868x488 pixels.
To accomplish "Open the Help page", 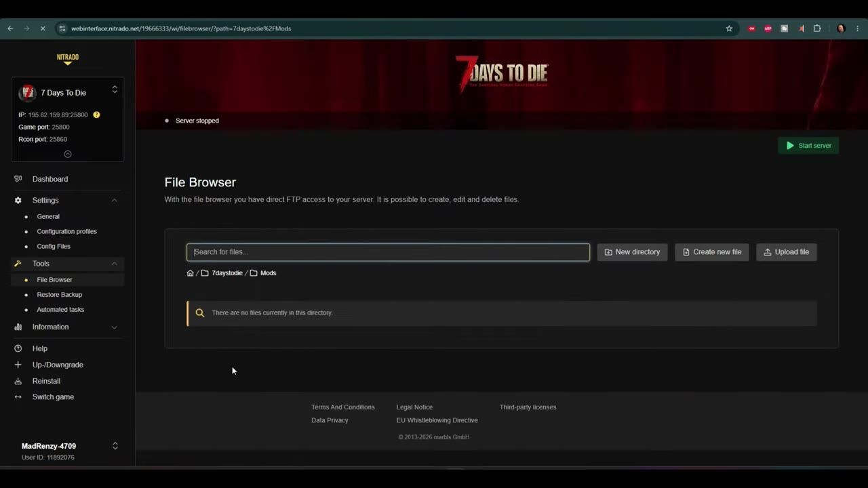I will pyautogui.click(x=40, y=348).
